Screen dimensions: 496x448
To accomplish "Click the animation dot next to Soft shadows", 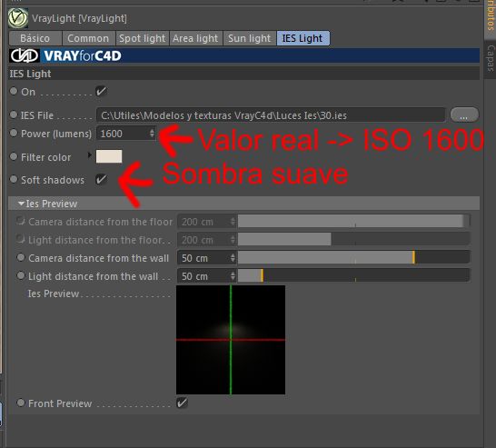I will pyautogui.click(x=14, y=179).
